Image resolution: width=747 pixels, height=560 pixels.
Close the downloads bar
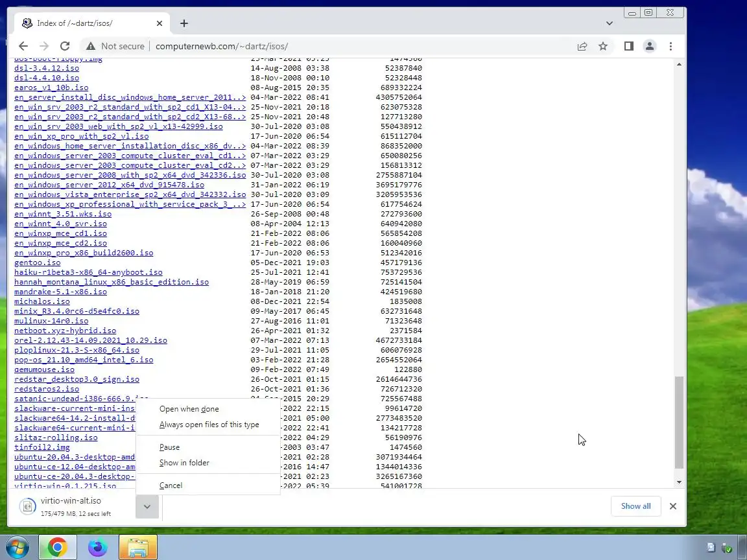coord(672,506)
